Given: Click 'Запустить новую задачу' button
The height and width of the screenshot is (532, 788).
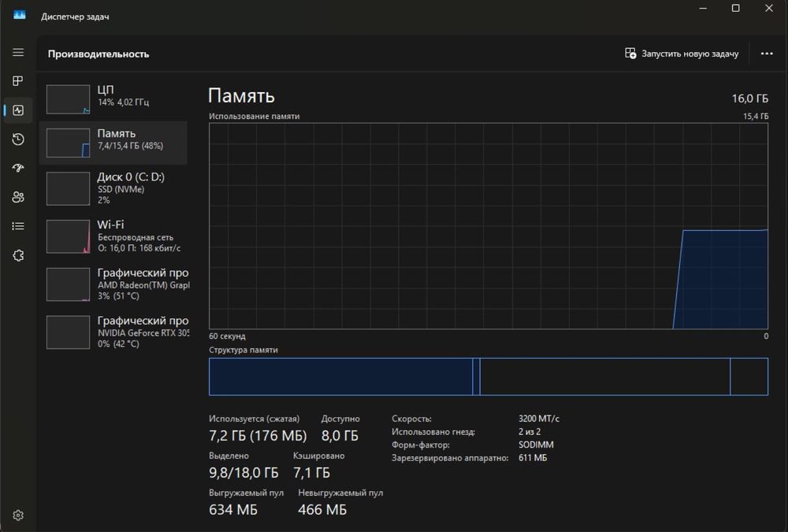Looking at the screenshot, I should (x=682, y=54).
